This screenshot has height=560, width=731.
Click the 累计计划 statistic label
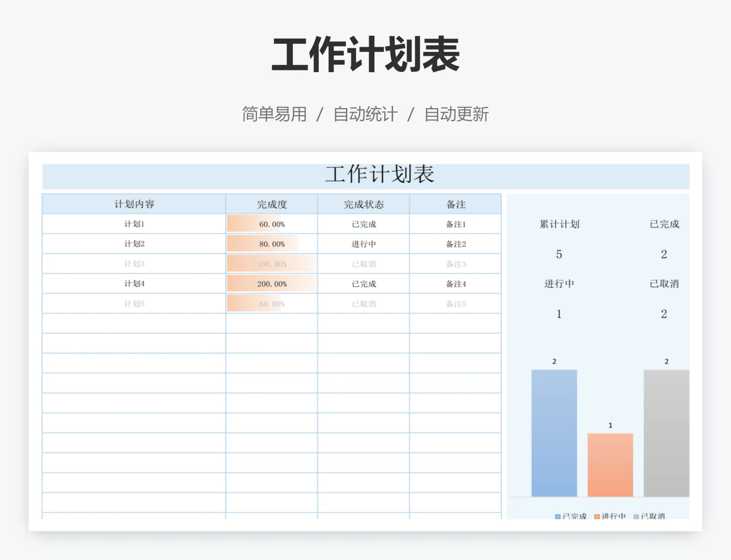559,225
